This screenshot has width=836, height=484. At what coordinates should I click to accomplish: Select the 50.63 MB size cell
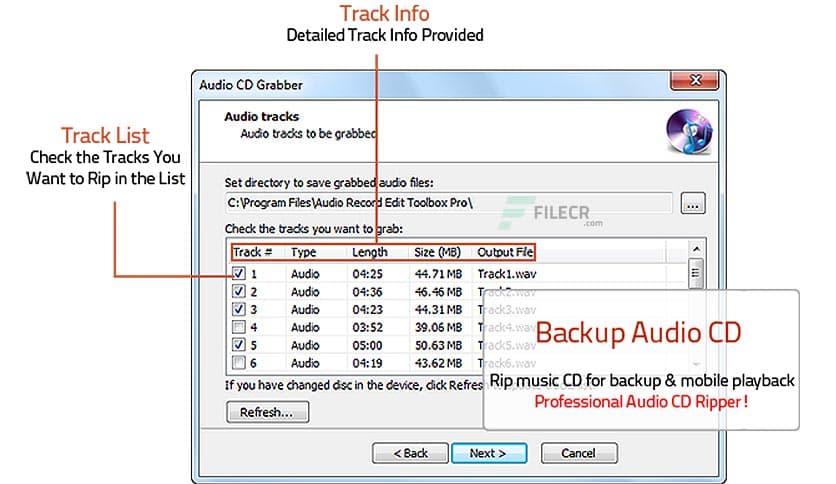438,345
